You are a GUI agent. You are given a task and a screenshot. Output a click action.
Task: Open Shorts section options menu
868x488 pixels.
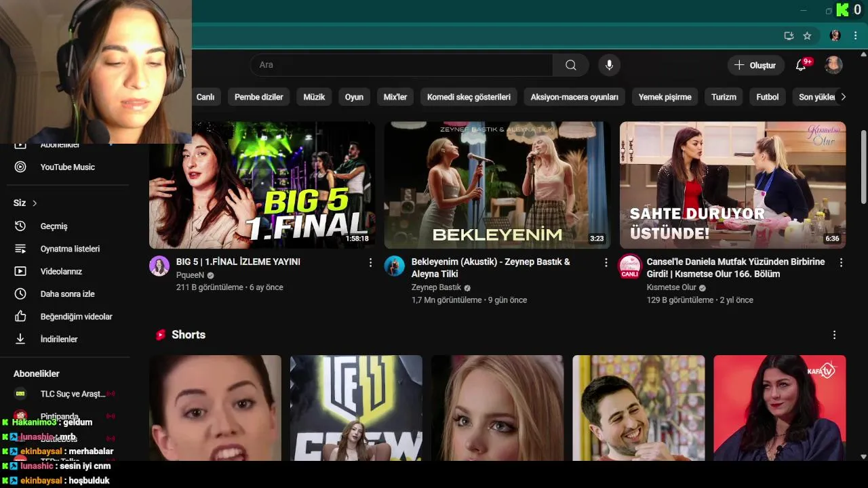tap(834, 335)
